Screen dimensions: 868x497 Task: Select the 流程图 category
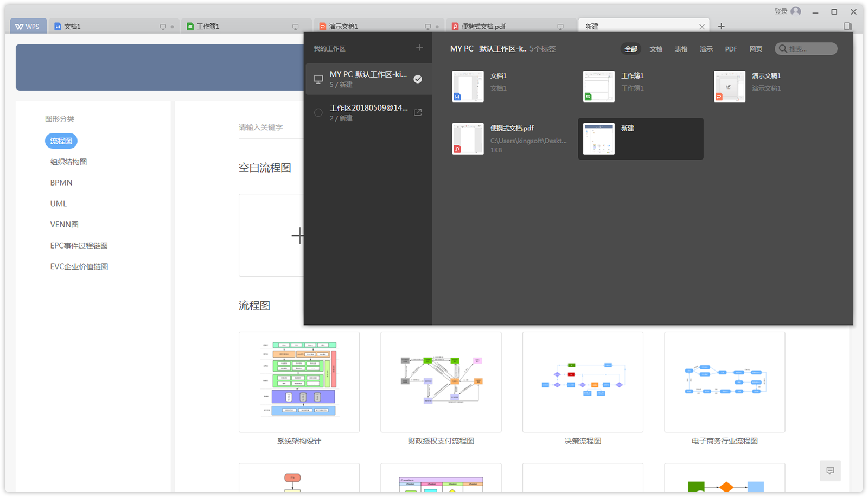tap(61, 141)
